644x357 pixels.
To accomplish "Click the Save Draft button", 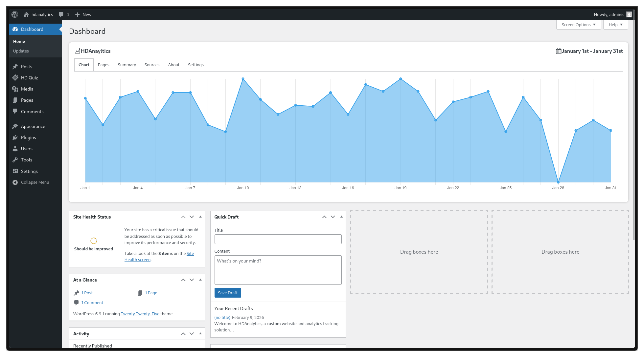I will pyautogui.click(x=228, y=293).
